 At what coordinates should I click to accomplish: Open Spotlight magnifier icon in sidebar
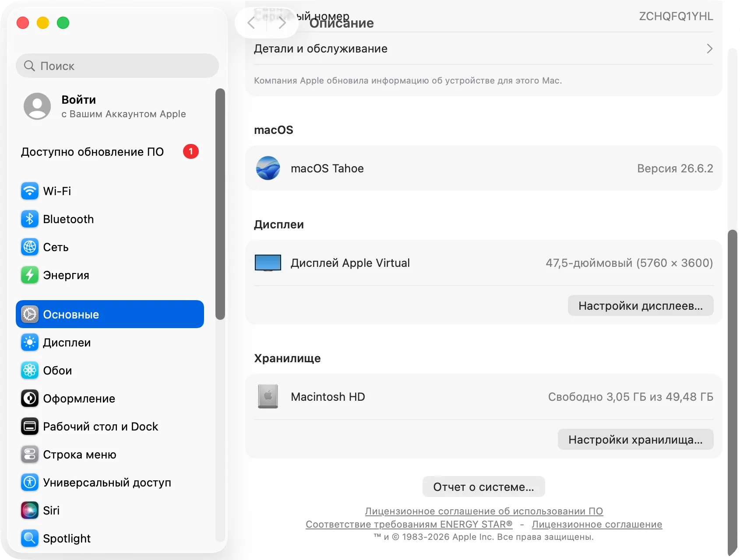pyautogui.click(x=30, y=539)
